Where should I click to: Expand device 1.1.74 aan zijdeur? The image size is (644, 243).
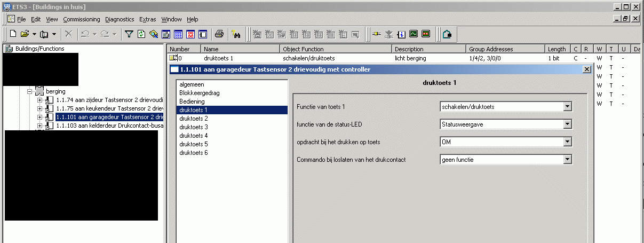(40, 100)
